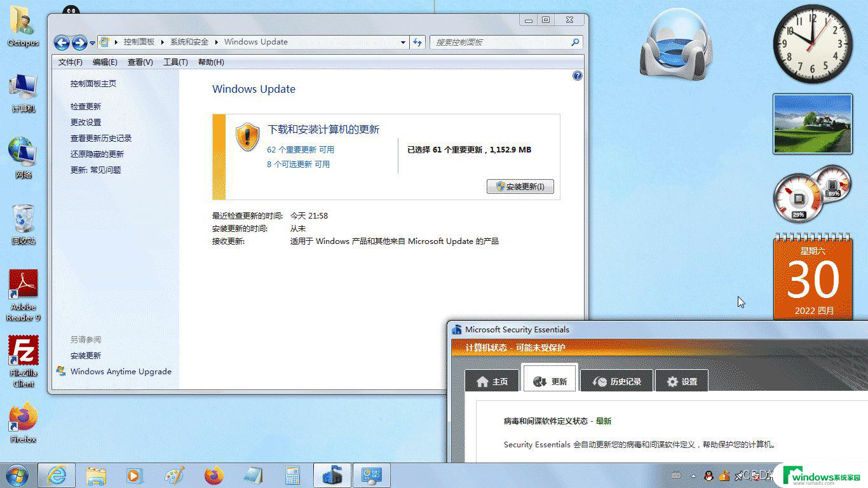The image size is (868, 488).
Task: Click the Notepad icon on the taskbar
Action: click(x=253, y=475)
